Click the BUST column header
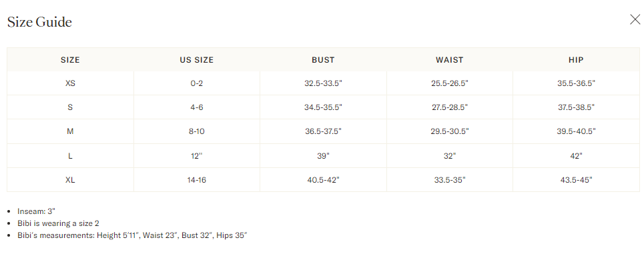The image size is (644, 258). (323, 60)
